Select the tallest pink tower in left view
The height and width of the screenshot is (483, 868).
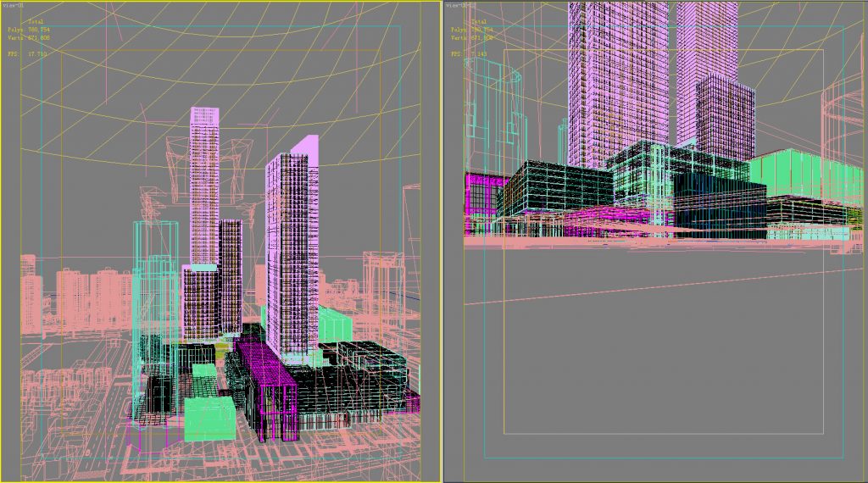point(204,186)
